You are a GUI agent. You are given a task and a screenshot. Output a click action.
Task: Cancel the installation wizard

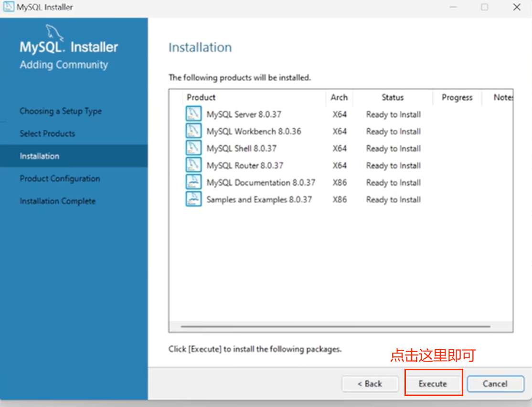point(495,384)
